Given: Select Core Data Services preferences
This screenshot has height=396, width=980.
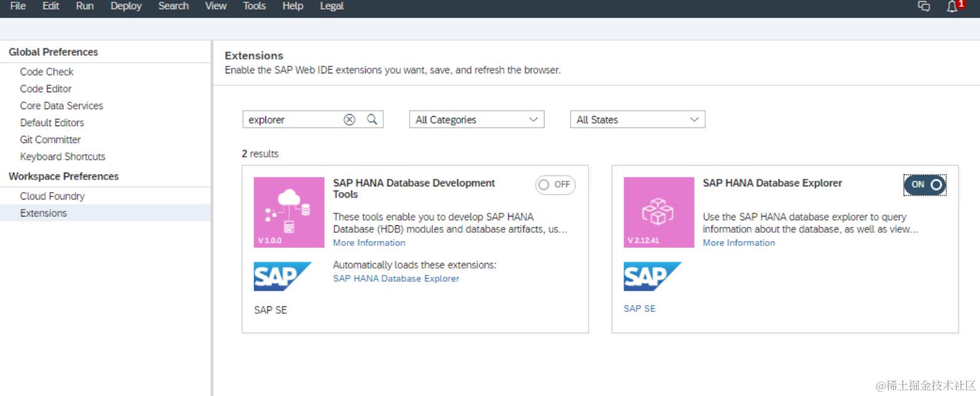Looking at the screenshot, I should 61,105.
